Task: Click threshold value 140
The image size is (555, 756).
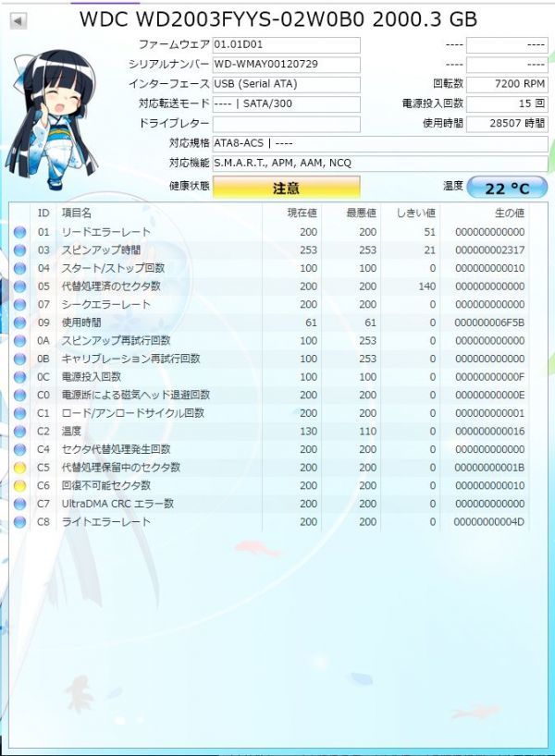Action: (427, 287)
